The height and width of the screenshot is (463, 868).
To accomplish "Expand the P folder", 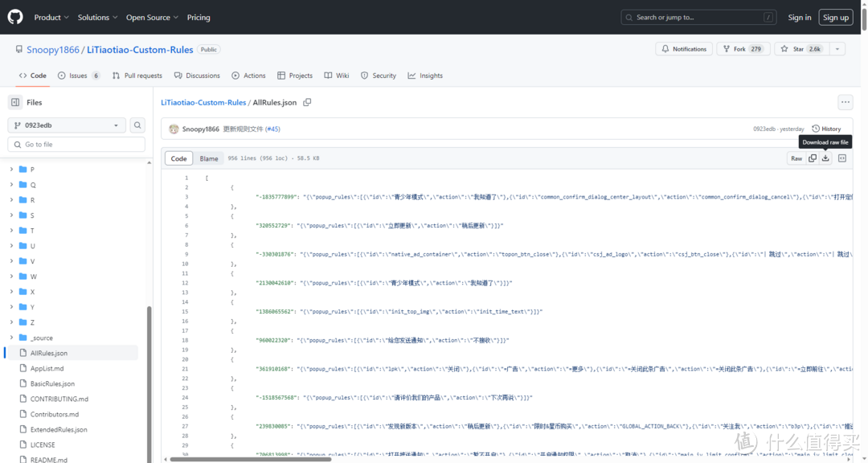I will coord(11,170).
